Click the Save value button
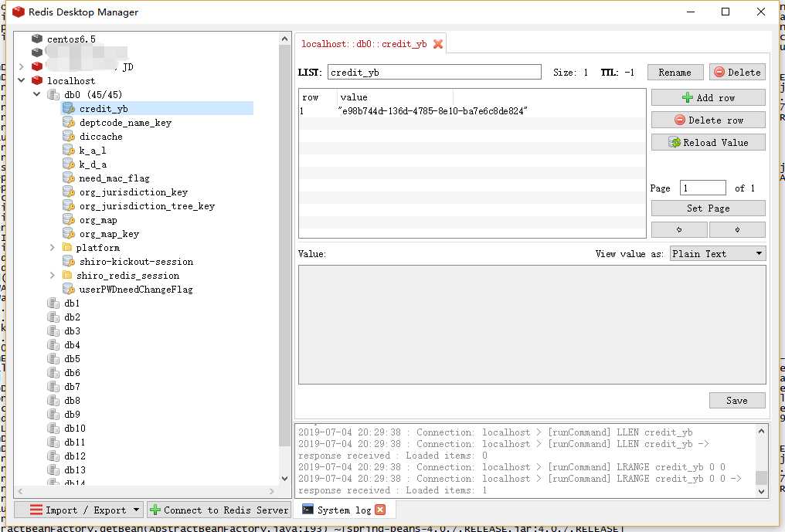 (x=737, y=401)
